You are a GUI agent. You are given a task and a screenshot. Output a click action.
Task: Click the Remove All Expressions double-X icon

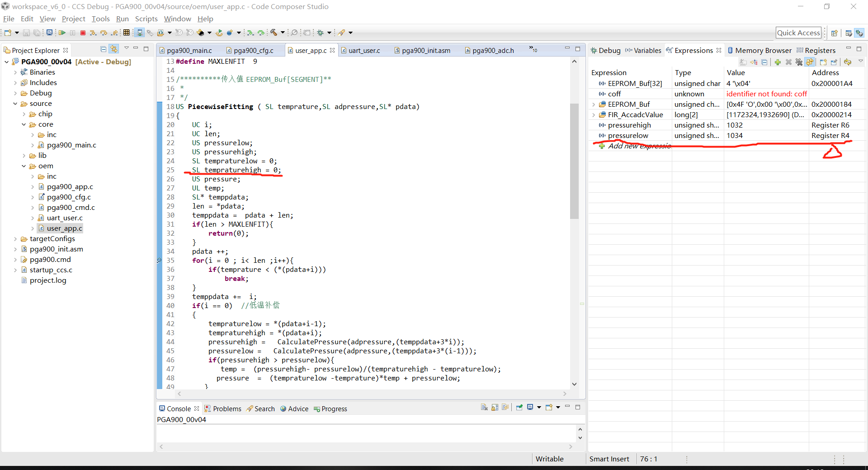[x=799, y=62]
